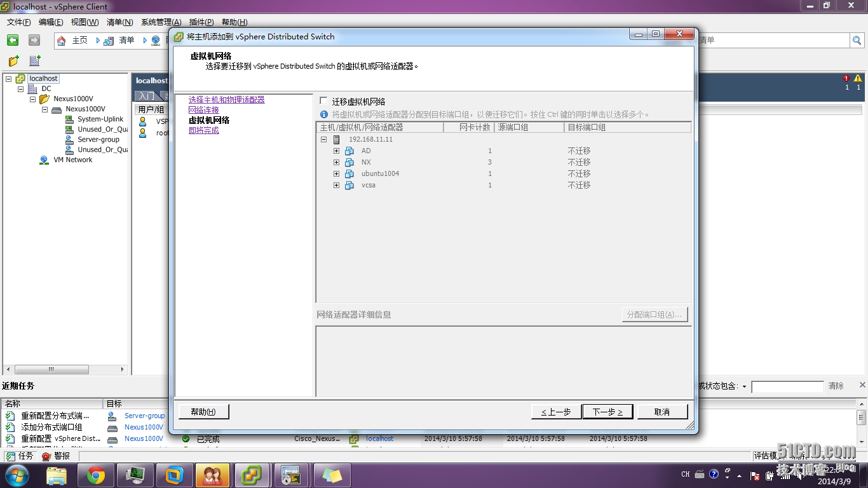The width and height of the screenshot is (868, 488).
Task: Expand the NX virtual machine row
Action: [336, 162]
